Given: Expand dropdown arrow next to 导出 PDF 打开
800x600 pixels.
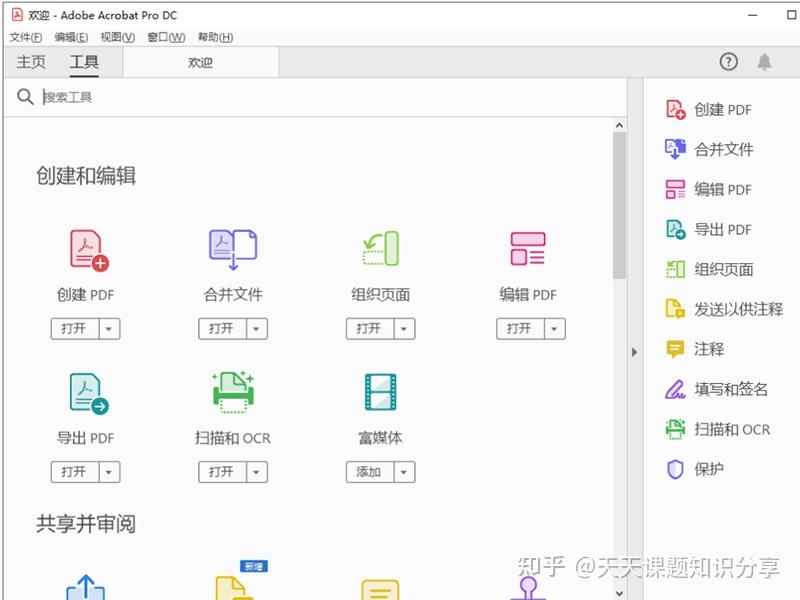Looking at the screenshot, I should (109, 472).
